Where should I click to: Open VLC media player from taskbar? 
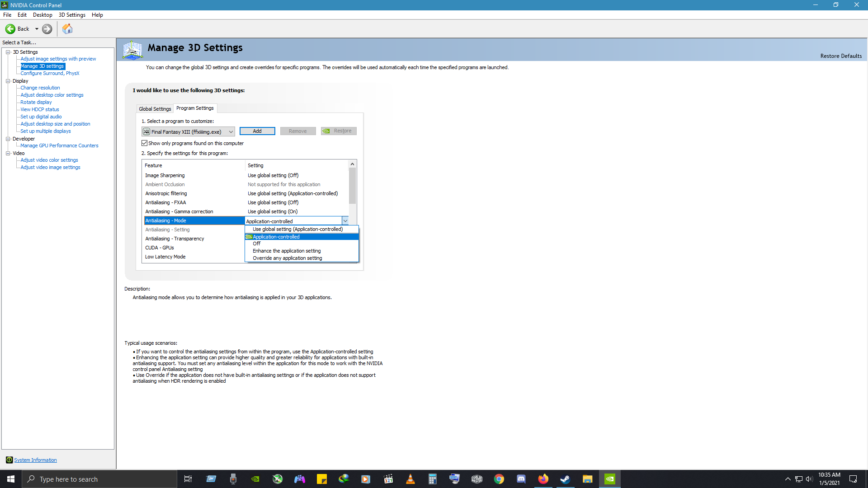point(410,479)
